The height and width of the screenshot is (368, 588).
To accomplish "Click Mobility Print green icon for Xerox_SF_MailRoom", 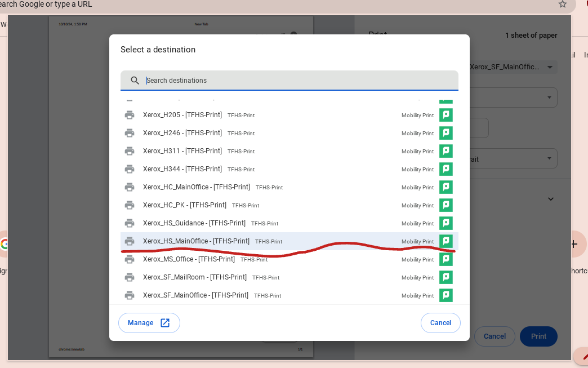I will click(446, 277).
